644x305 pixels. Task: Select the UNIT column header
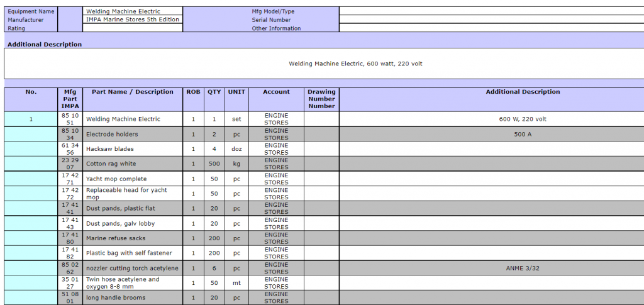tap(236, 92)
